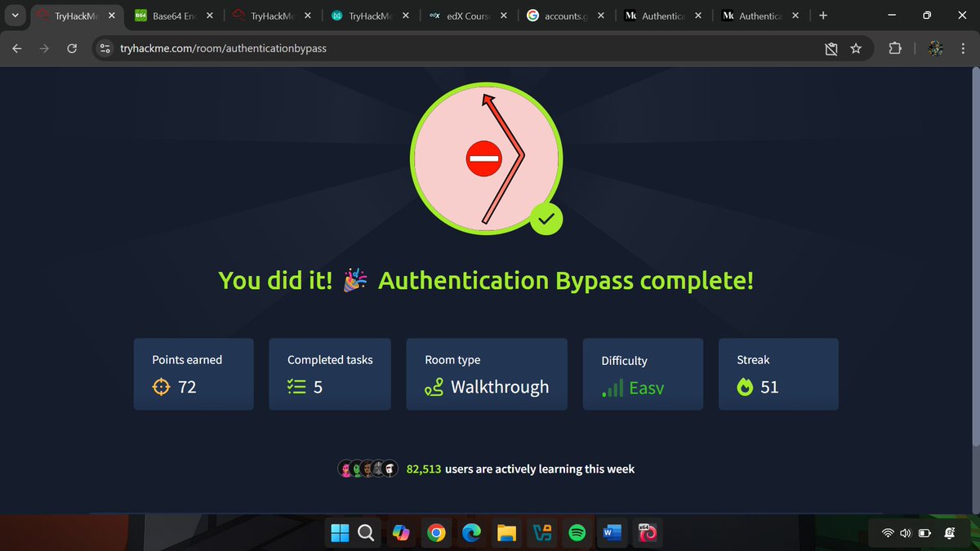This screenshot has height=551, width=980.
Task: Expand the tab search chevron
Action: (14, 15)
